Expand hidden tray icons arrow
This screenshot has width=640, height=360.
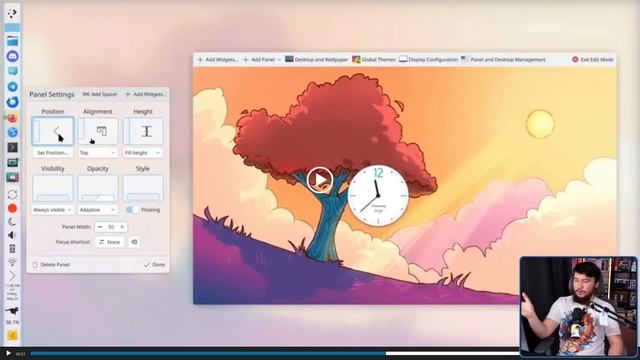point(12,276)
